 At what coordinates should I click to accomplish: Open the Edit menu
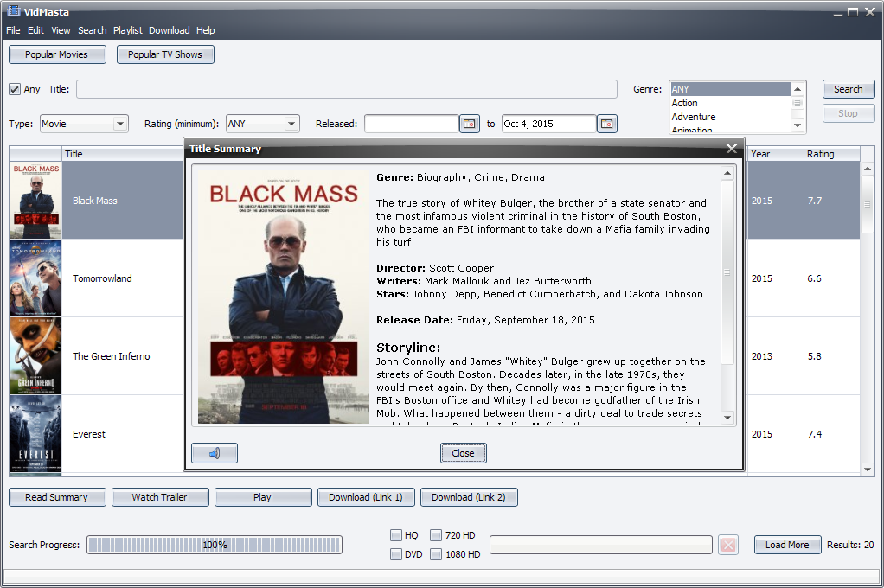click(35, 30)
